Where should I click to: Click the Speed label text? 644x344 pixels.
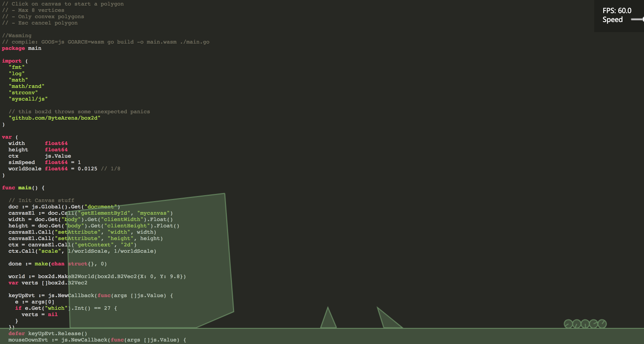pyautogui.click(x=612, y=19)
